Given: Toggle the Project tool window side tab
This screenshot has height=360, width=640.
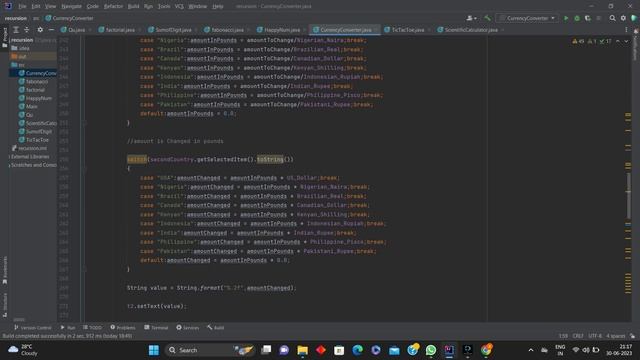Looking at the screenshot, I should (5, 38).
